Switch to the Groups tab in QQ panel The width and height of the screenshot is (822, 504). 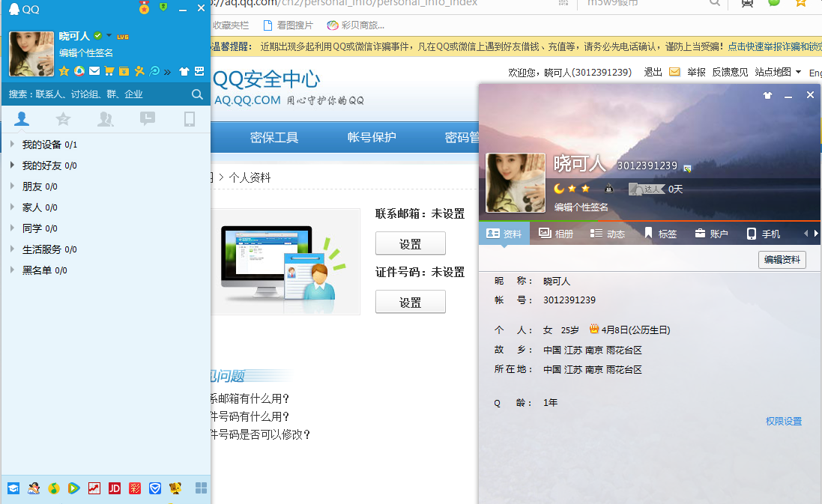click(x=106, y=119)
